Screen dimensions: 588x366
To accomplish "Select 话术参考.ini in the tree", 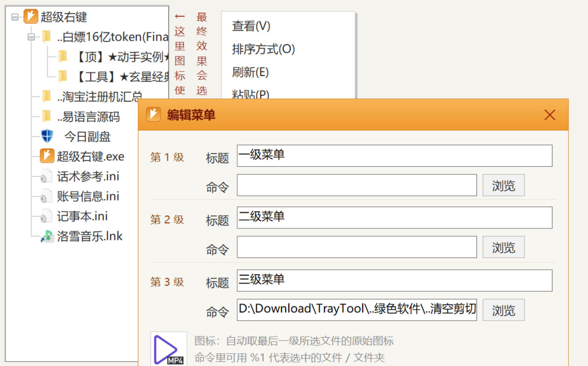I will [88, 176].
